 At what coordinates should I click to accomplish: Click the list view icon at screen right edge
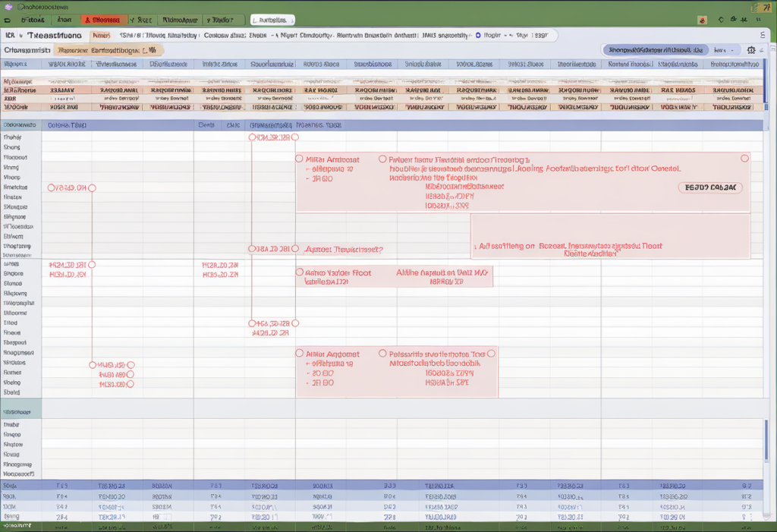[763, 35]
